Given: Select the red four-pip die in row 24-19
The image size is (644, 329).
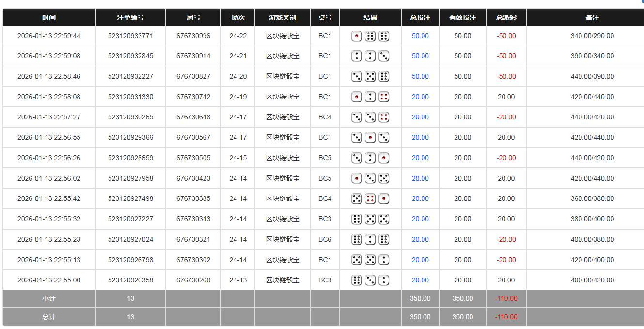Looking at the screenshot, I should pos(383,97).
